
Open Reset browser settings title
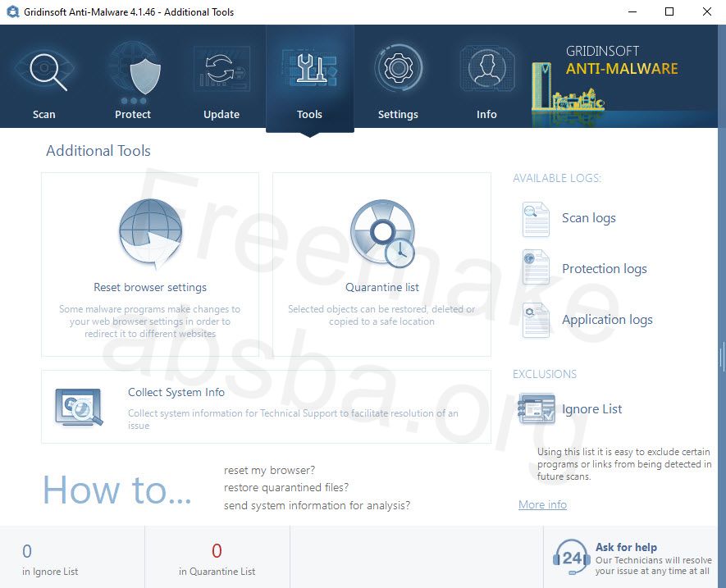(x=150, y=287)
